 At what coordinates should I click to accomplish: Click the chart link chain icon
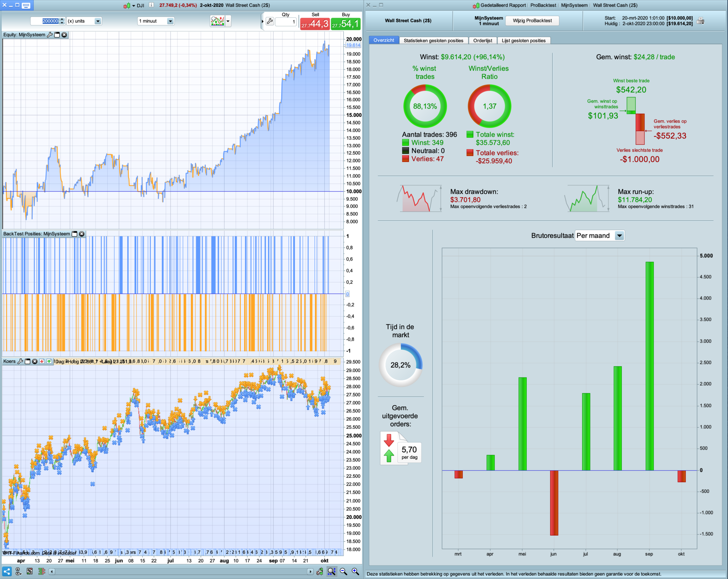(x=18, y=571)
